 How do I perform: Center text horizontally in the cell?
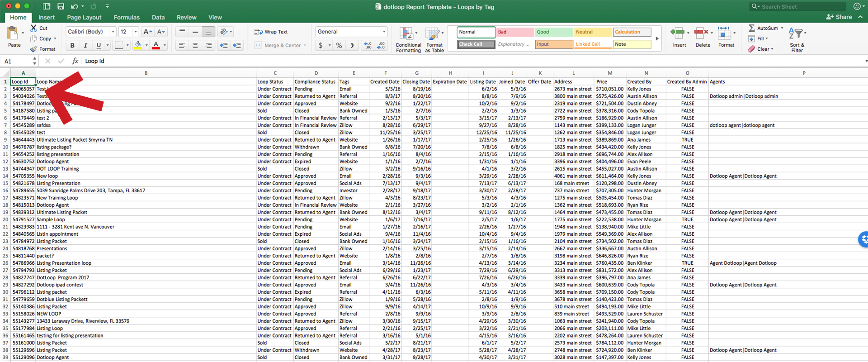click(195, 45)
